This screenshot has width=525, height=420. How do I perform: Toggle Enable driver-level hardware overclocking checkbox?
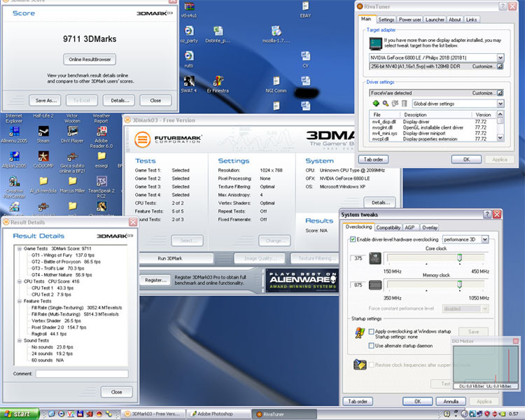353,239
